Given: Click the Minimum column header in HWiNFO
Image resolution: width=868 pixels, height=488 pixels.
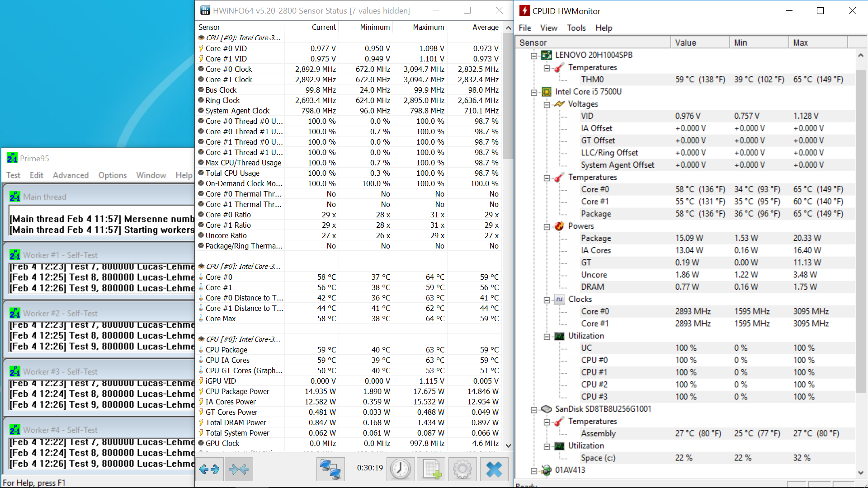Looking at the screenshot, I should click(366, 27).
